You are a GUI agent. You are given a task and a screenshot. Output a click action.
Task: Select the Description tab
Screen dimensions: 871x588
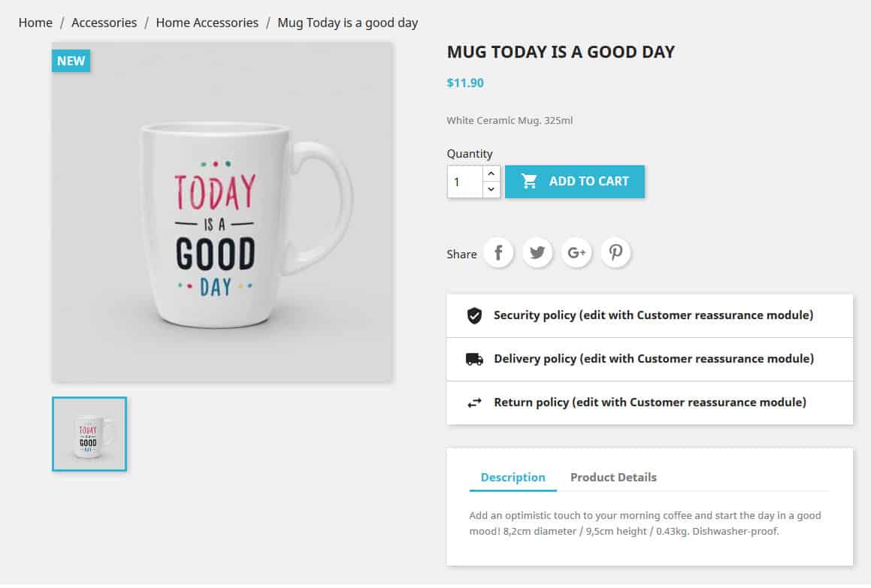pos(513,478)
